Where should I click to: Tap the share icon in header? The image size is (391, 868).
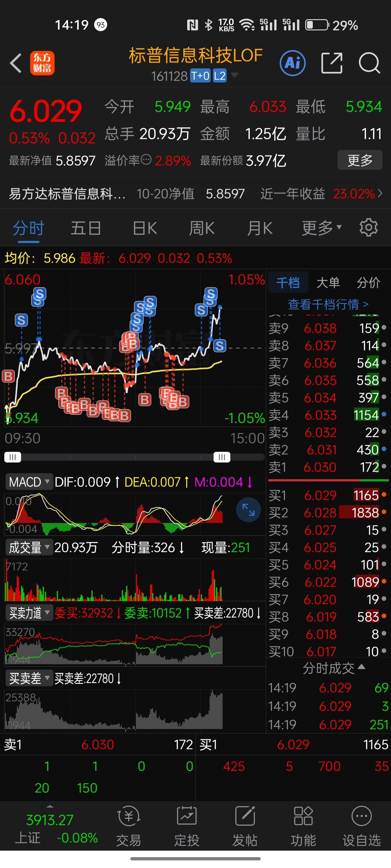click(332, 63)
